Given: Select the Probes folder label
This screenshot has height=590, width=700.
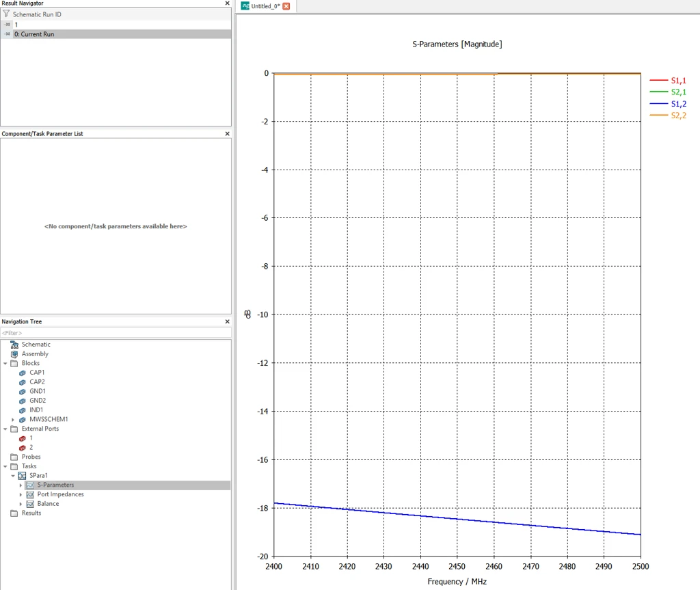Looking at the screenshot, I should click(31, 457).
